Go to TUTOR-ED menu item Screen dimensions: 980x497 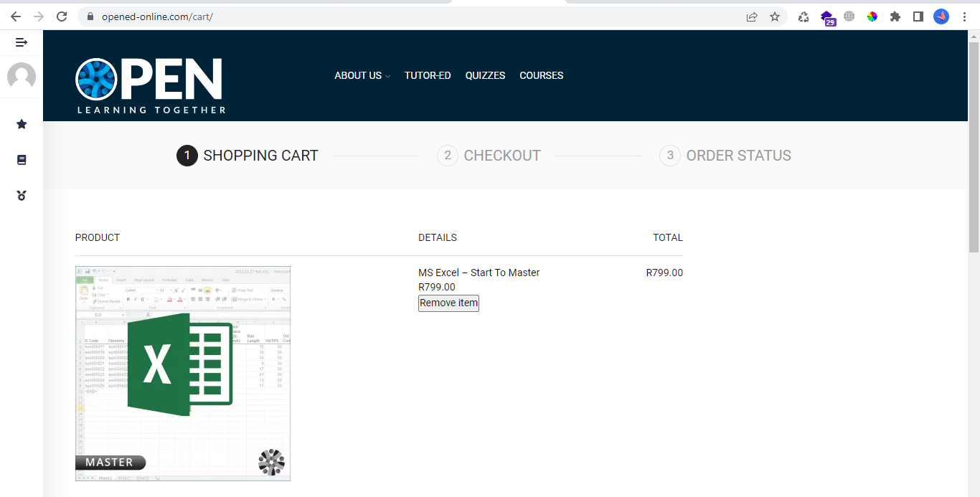click(x=428, y=75)
